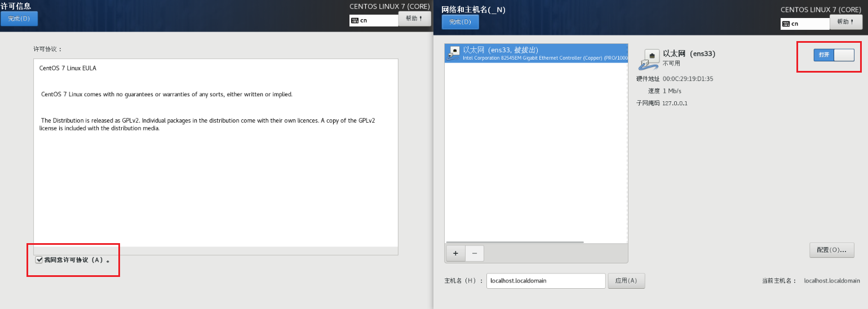The height and width of the screenshot is (309, 868).
Task: Open Help in the Network panel
Action: (x=845, y=22)
